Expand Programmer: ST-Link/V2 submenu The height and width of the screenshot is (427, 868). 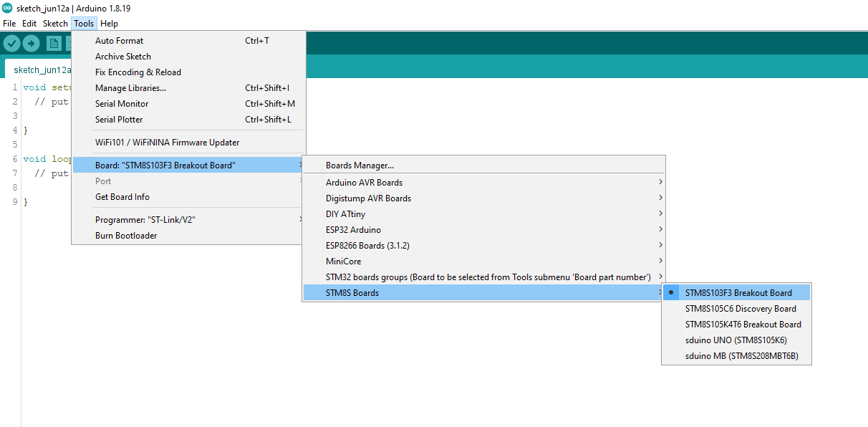189,220
